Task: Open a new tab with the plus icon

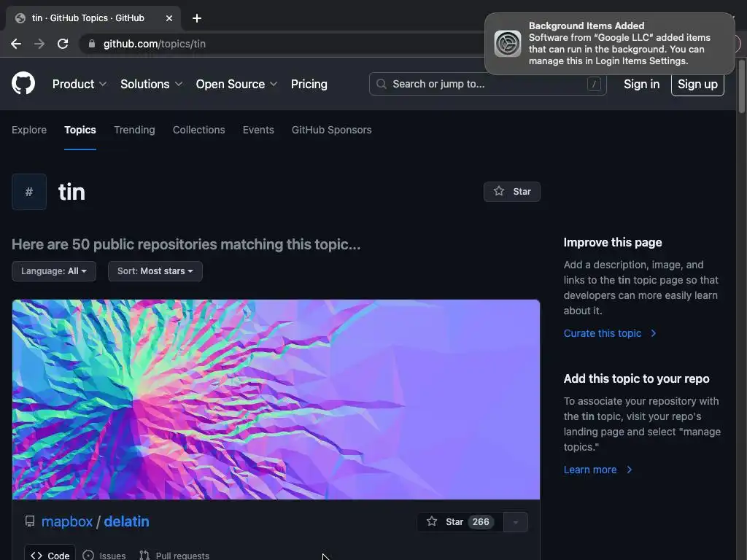Action: pos(197,18)
